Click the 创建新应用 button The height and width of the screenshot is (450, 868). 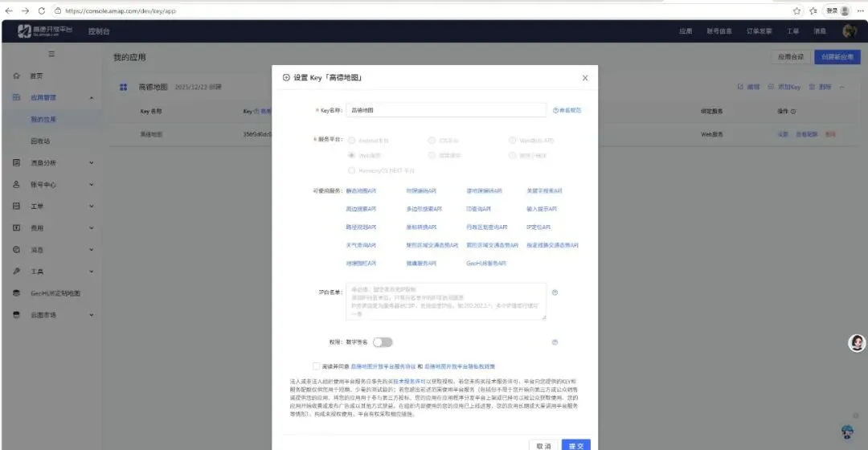click(x=837, y=56)
